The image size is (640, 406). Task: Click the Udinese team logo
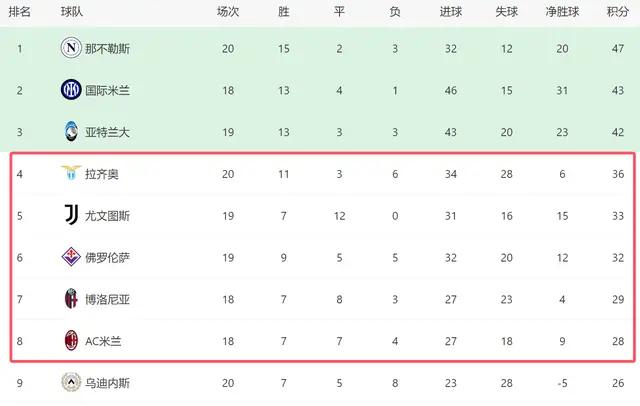pos(70,382)
